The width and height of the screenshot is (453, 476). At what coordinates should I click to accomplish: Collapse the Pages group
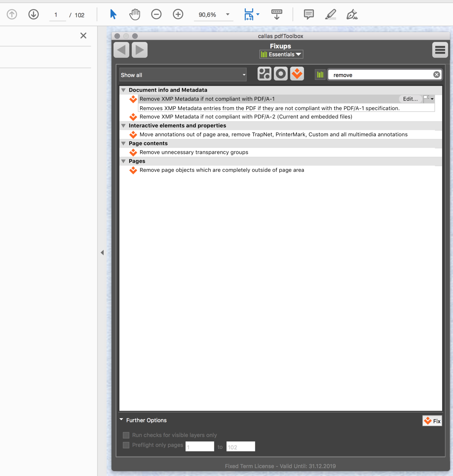point(124,161)
